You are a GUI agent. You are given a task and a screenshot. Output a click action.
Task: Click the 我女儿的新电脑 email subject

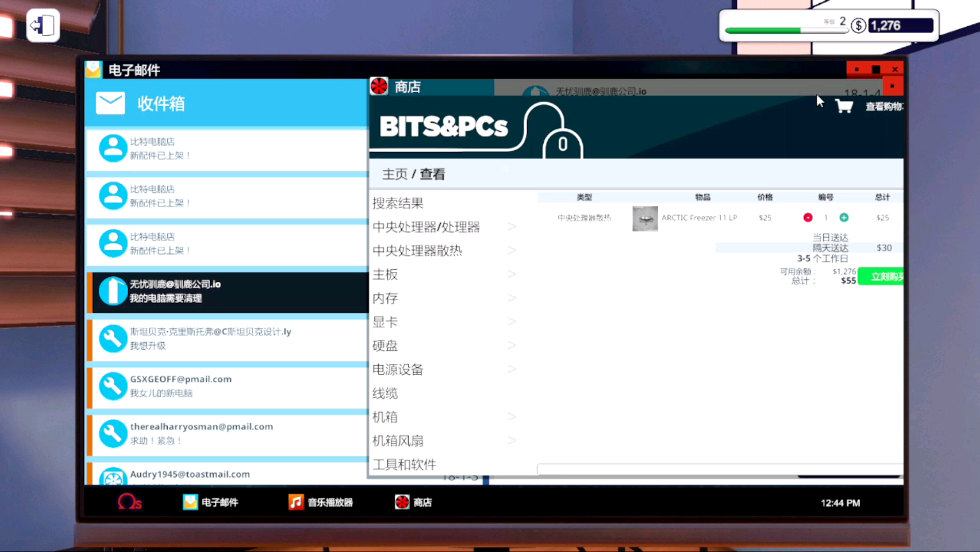click(x=161, y=393)
